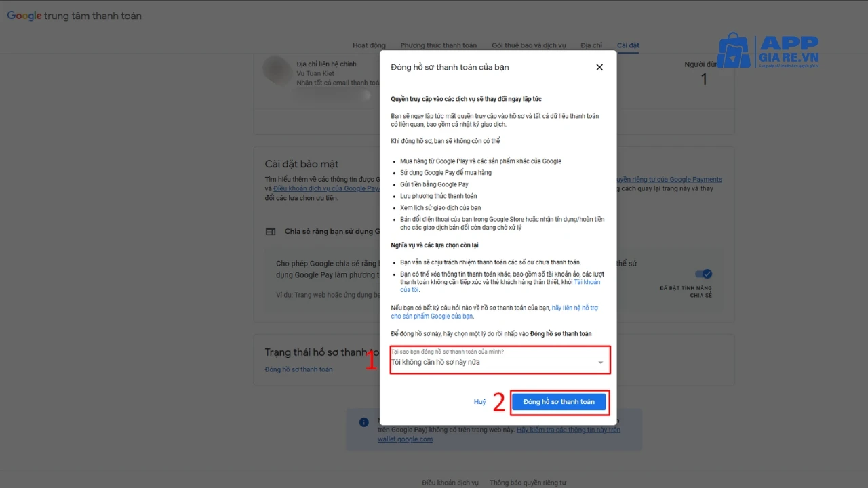The image size is (868, 488).
Task: Close the Đóng hồ sơ thanh toán dialog
Action: (x=599, y=67)
